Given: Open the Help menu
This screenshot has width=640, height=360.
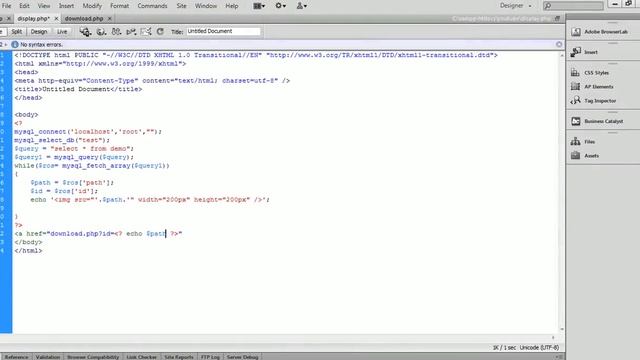Looking at the screenshot, I should 232,6.
